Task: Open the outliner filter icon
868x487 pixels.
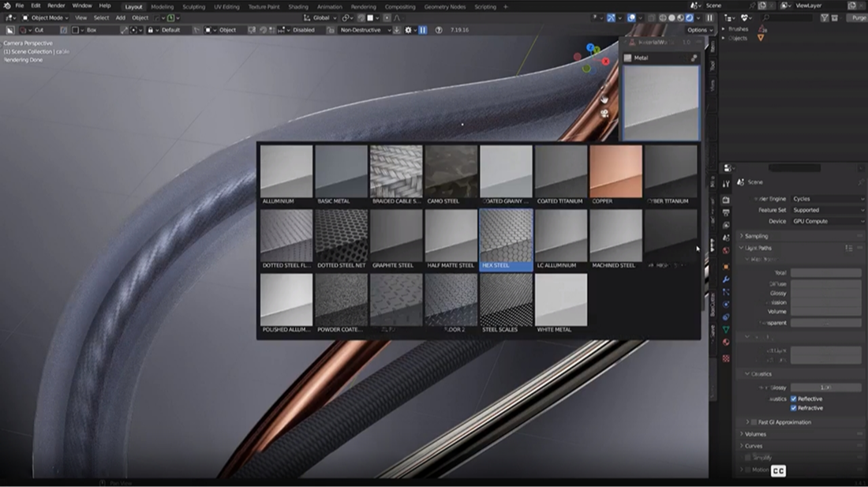Action: click(x=824, y=17)
